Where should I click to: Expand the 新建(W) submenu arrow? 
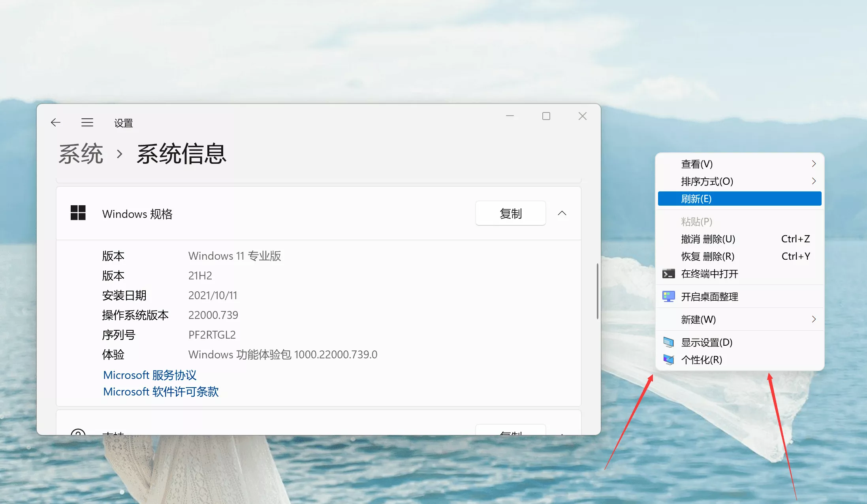(x=814, y=319)
